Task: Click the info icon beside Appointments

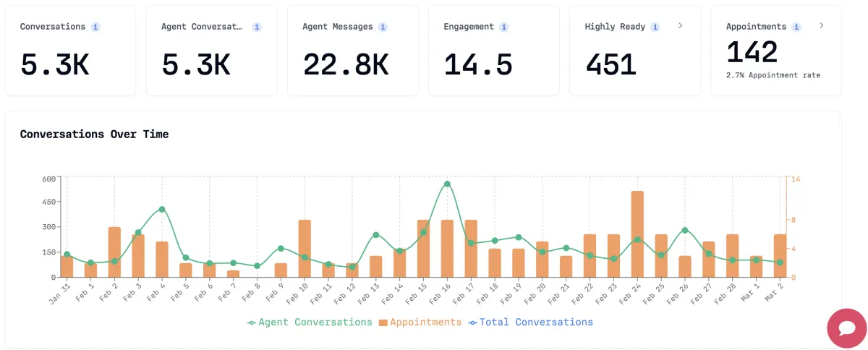Action: (796, 27)
